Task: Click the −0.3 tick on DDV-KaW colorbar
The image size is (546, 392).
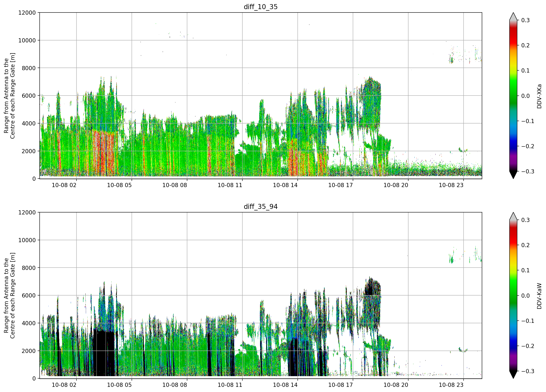Action: (x=528, y=371)
